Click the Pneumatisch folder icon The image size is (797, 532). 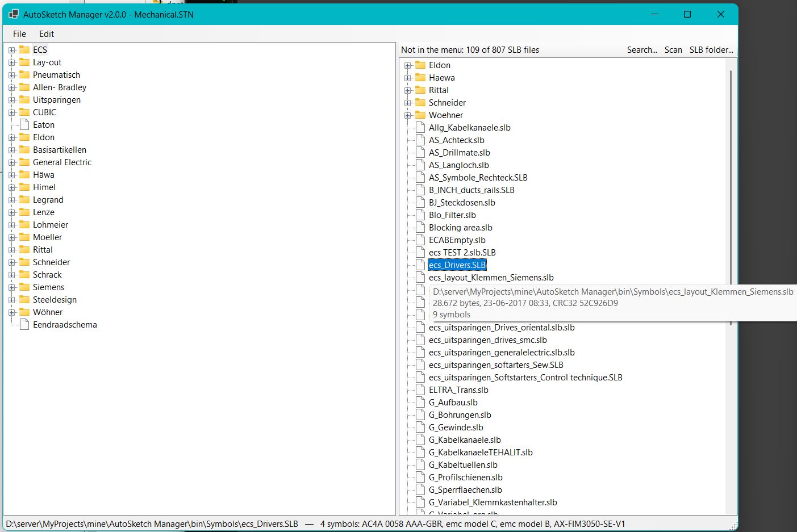tap(24, 74)
